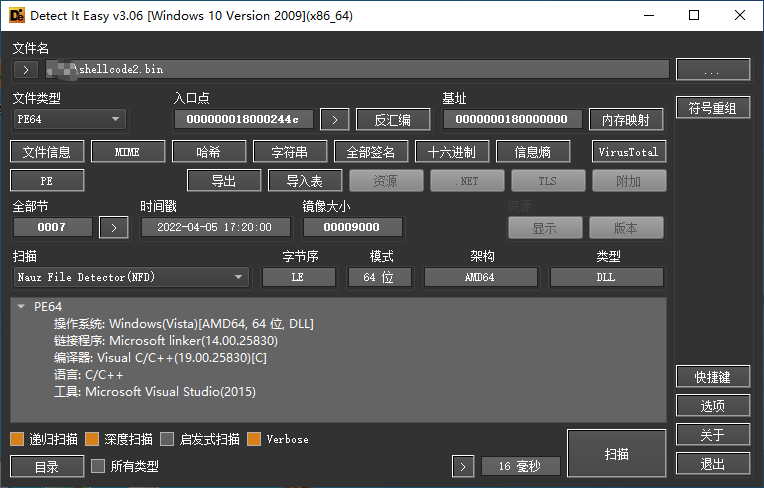Click the 文件信息 button
The height and width of the screenshot is (488, 764).
pyautogui.click(x=47, y=152)
